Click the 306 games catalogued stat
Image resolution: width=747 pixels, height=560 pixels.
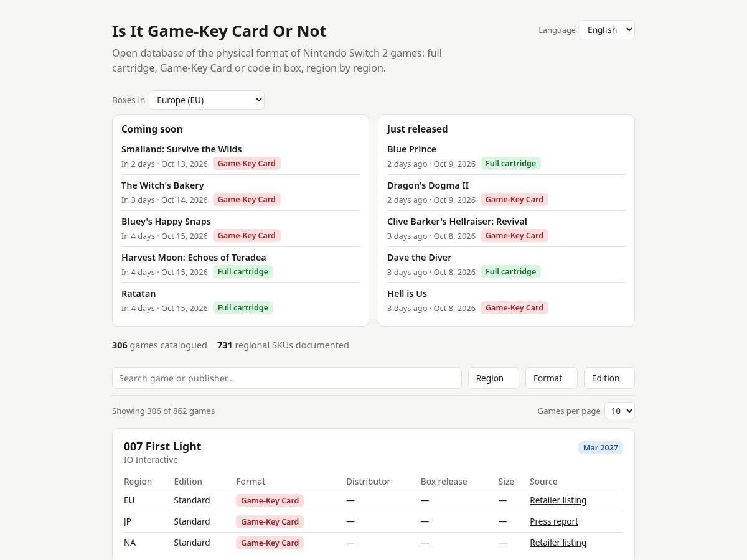[159, 345]
